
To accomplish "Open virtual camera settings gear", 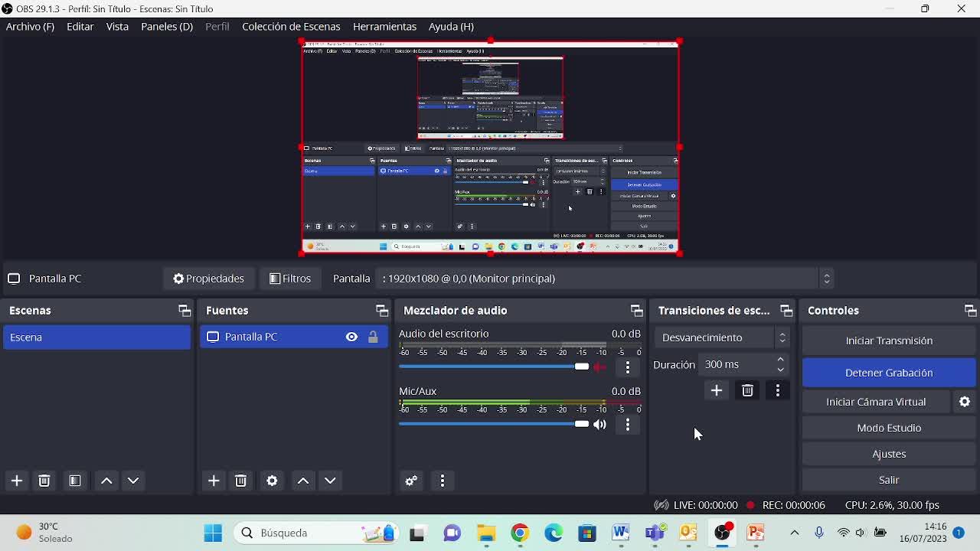I will 965,402.
